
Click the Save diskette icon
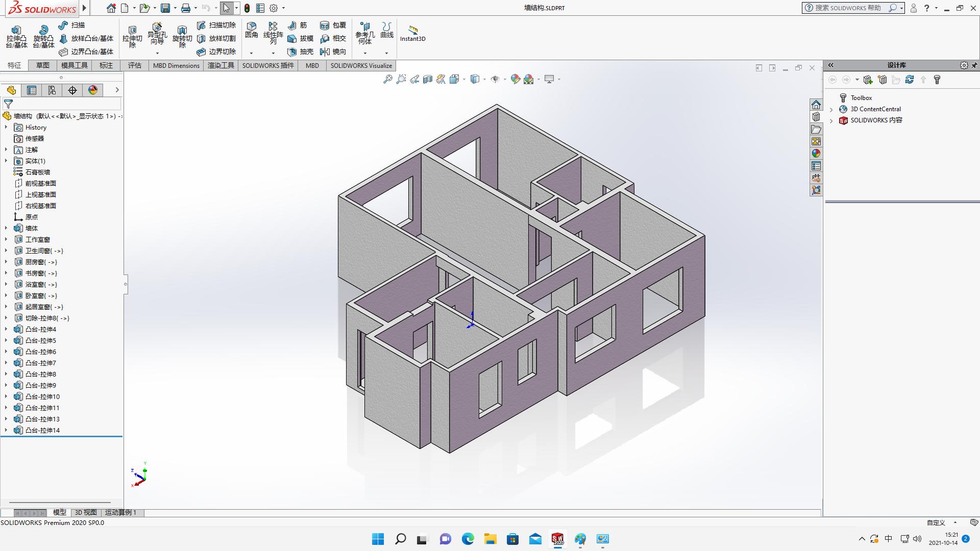[x=165, y=8]
